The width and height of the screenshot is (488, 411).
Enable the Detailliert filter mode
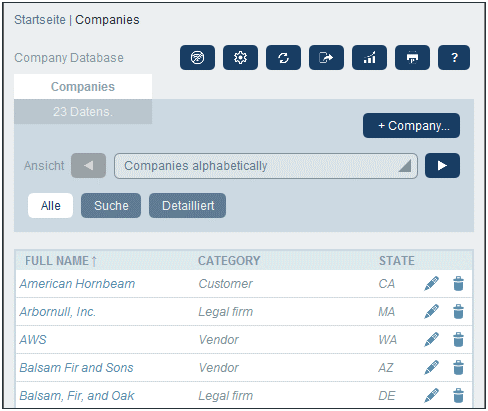187,206
